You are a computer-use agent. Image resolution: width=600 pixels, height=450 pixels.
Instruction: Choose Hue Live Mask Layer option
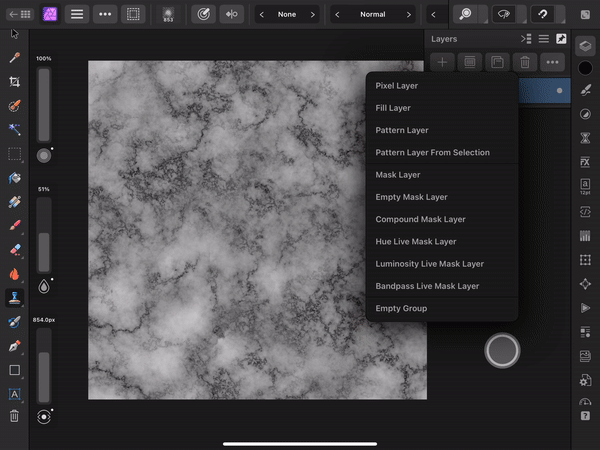(x=442, y=241)
